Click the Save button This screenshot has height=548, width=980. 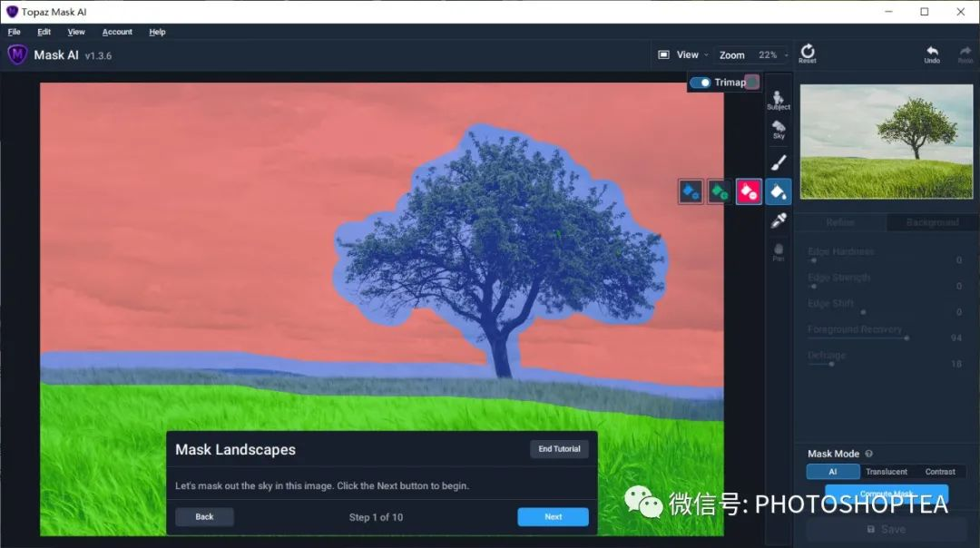point(887,529)
